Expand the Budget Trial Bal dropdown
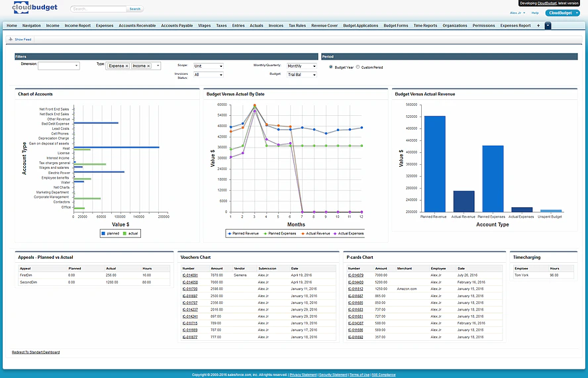The image size is (588, 378). pos(302,75)
